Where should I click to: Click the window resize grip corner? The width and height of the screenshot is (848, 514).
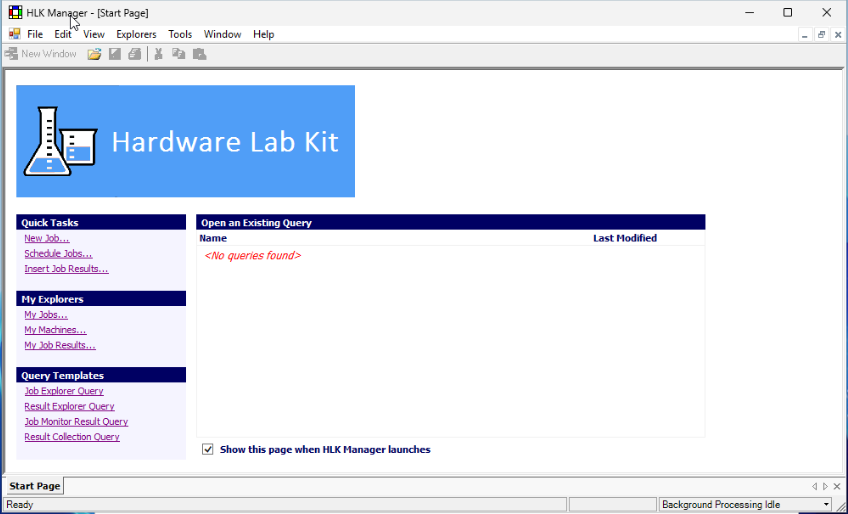[841, 506]
